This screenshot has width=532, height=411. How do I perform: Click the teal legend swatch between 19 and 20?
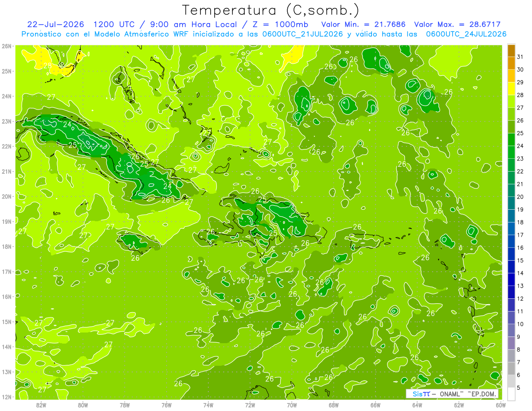[x=511, y=203]
